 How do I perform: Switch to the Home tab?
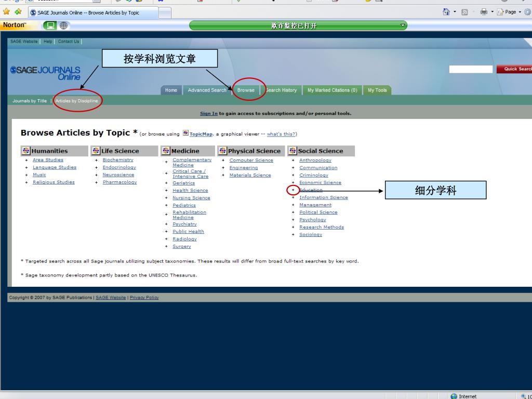(x=171, y=90)
